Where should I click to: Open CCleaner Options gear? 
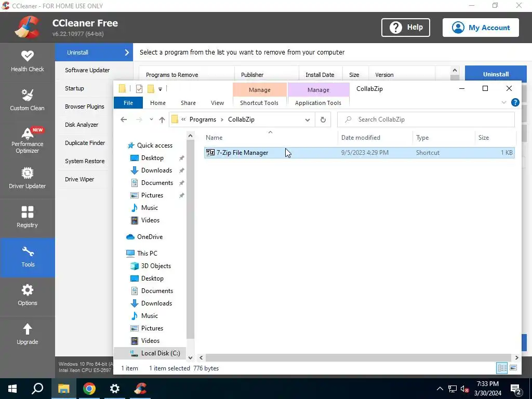[x=27, y=295]
